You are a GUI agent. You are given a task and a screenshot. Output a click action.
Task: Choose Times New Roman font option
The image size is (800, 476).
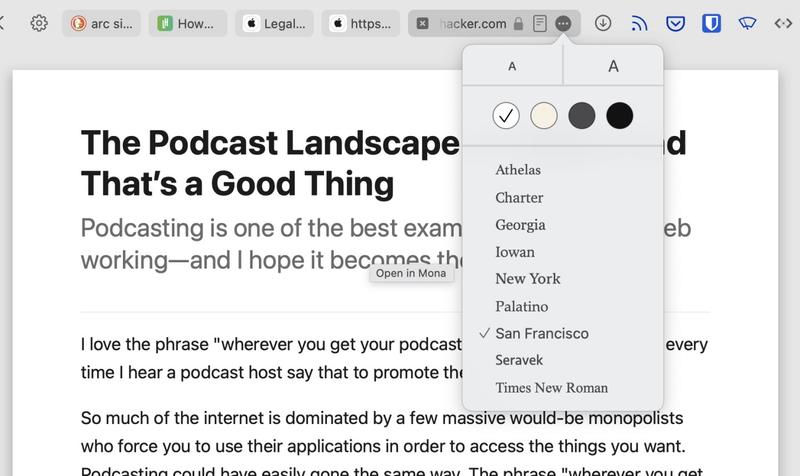pyautogui.click(x=551, y=388)
